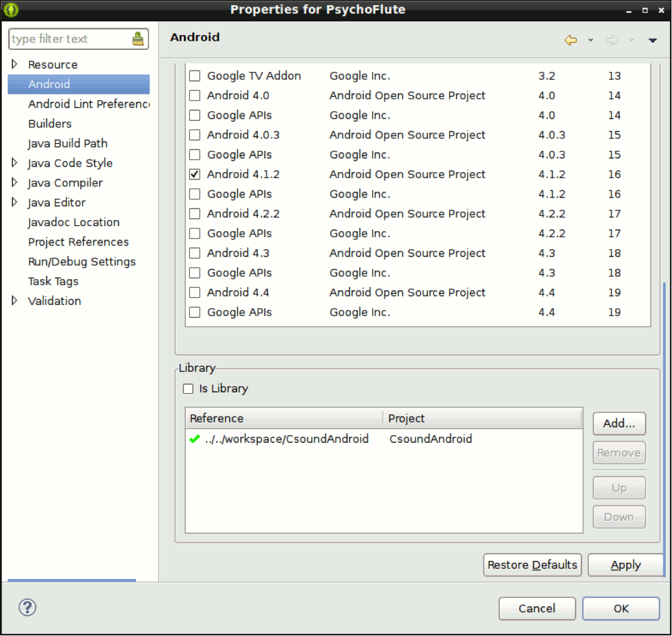The width and height of the screenshot is (672, 636).
Task: Click the Project column header
Action: pyautogui.click(x=482, y=418)
